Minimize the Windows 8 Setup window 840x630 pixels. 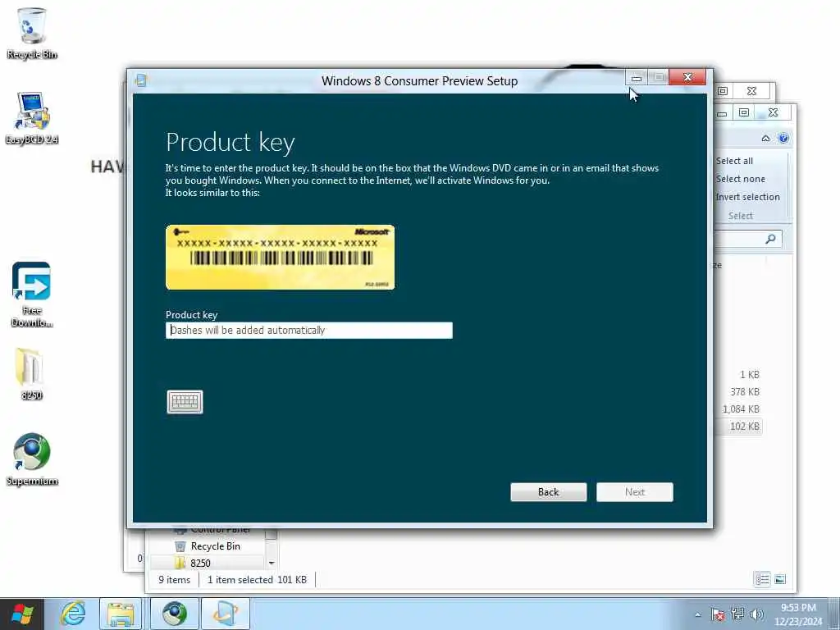click(637, 78)
